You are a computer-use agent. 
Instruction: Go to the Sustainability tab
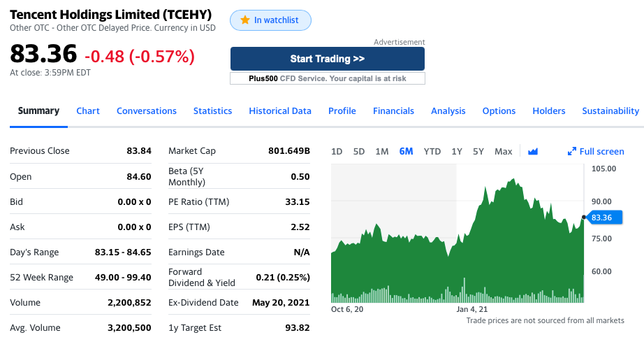610,111
